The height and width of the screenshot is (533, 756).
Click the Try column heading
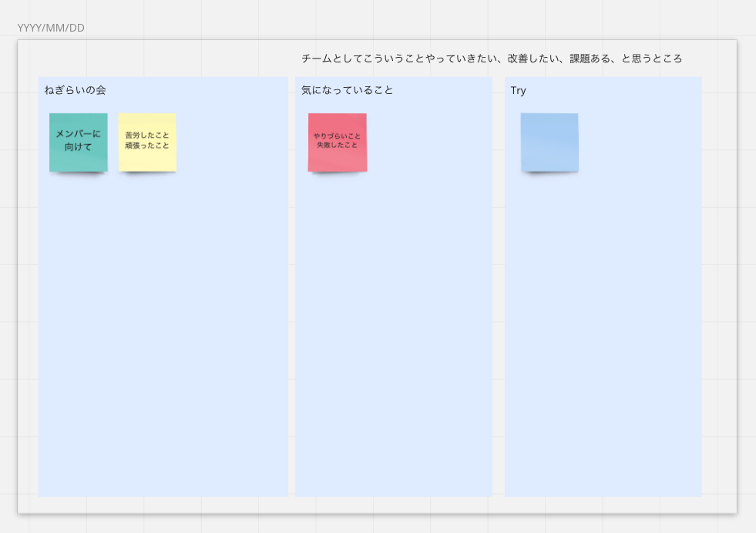point(519,91)
